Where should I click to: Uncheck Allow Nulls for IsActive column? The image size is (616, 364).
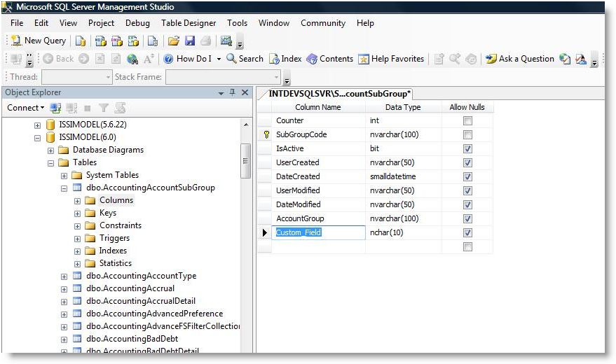pos(467,148)
